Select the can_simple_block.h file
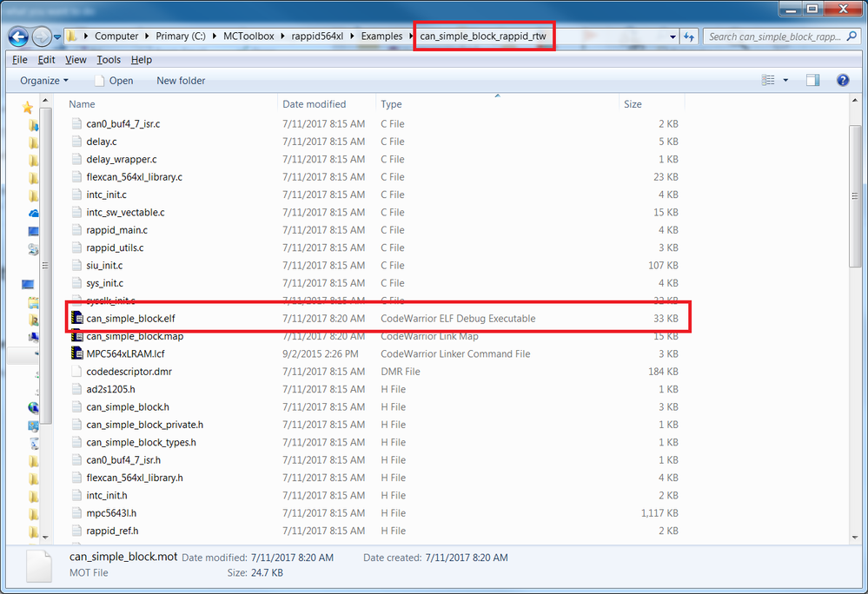 point(128,407)
